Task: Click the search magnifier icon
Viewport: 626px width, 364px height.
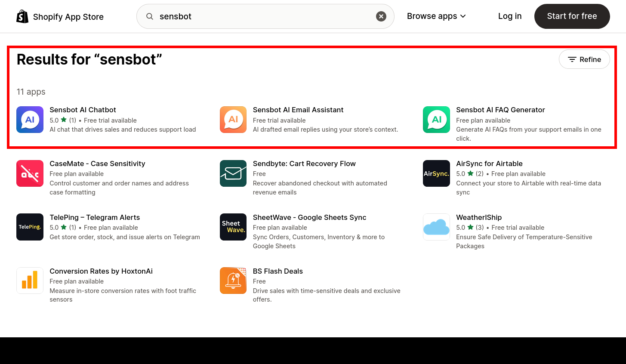Action: [x=150, y=16]
